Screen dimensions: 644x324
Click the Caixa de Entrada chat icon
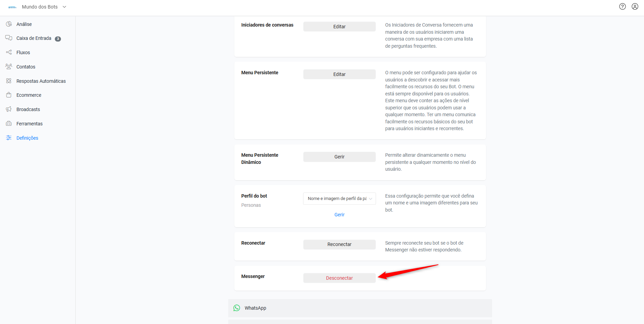[9, 38]
